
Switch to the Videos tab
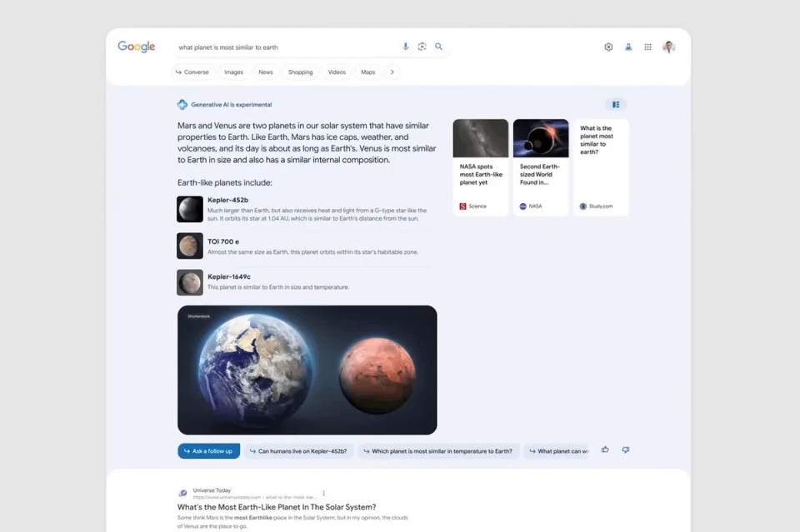click(337, 72)
